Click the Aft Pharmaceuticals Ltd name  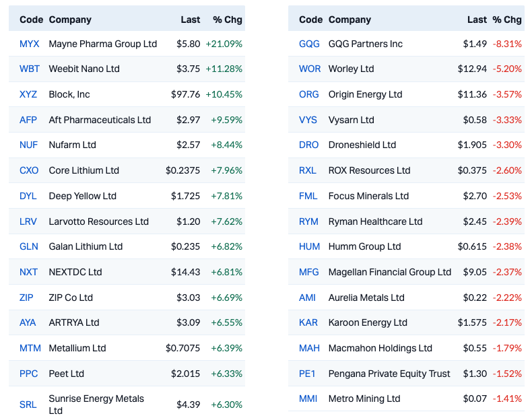(x=100, y=120)
